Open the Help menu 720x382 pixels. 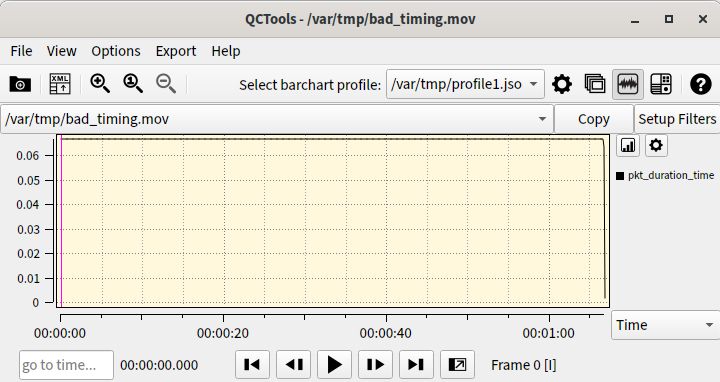(226, 51)
